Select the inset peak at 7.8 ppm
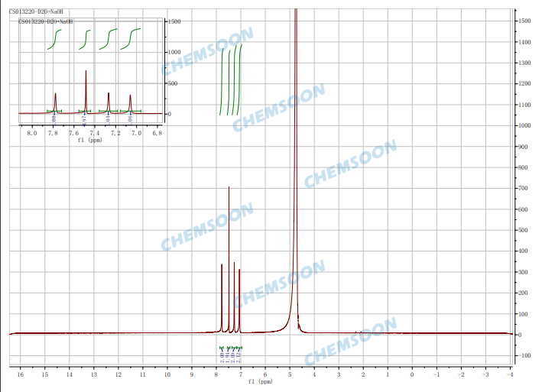This screenshot has height=392, width=555. pos(55,102)
